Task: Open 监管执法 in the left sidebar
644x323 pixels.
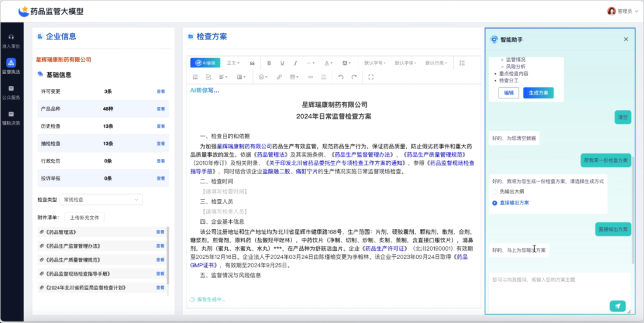Action: point(11,66)
